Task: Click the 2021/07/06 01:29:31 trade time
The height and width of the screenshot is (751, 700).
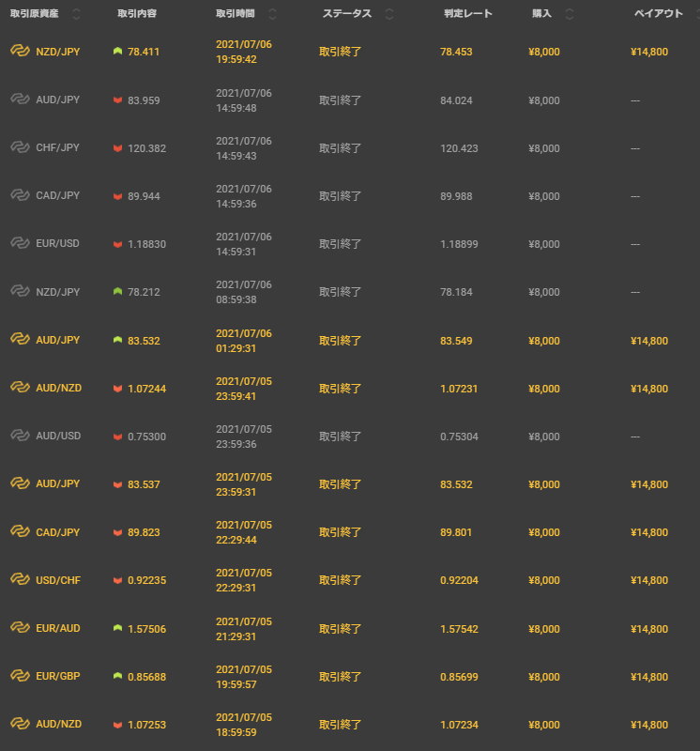Action: coord(244,340)
